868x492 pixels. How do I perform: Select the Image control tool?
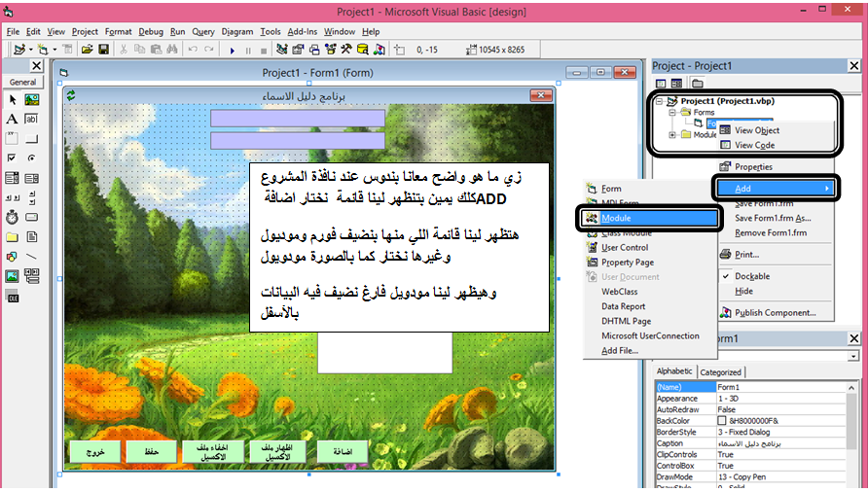(x=13, y=276)
